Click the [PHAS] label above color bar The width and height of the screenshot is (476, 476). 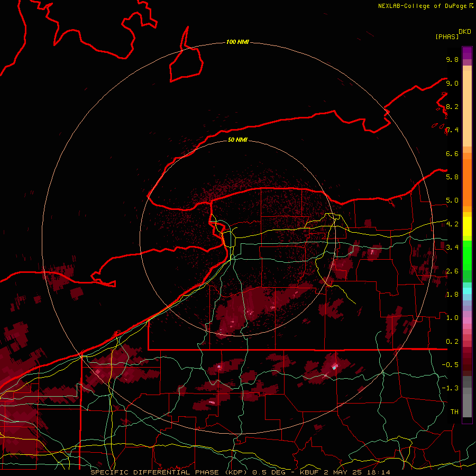point(447,36)
